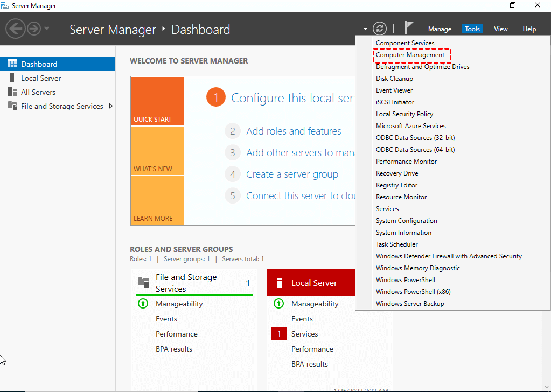The width and height of the screenshot is (551, 392).
Task: Click the All Servers sidebar icon
Action: click(x=12, y=92)
